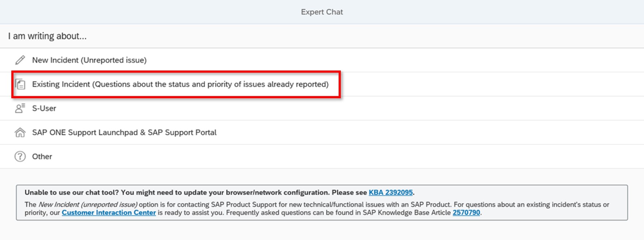Click the pencil icon for New Incident
This screenshot has width=644, height=240.
(20, 60)
